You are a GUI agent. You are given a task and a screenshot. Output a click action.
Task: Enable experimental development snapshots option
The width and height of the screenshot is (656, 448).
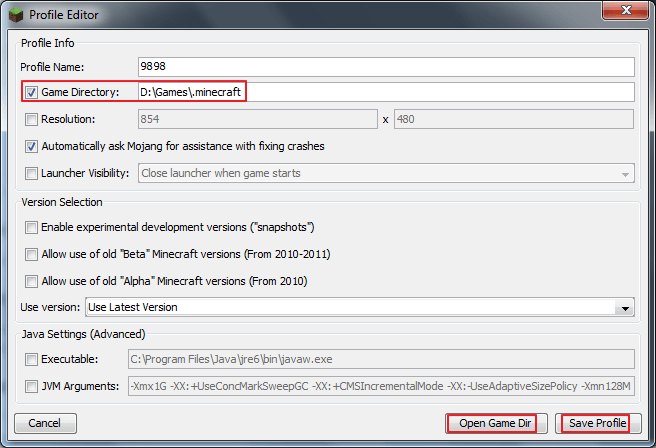coord(32,228)
